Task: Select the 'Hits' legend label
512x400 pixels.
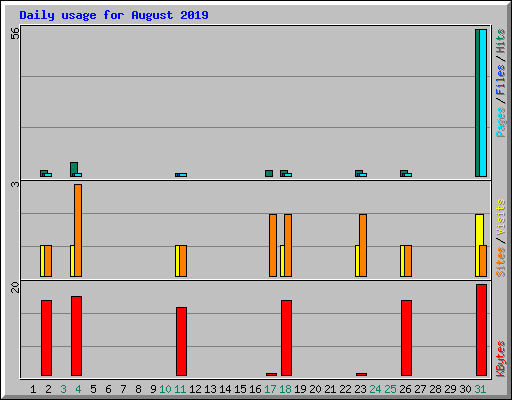Action: click(501, 41)
